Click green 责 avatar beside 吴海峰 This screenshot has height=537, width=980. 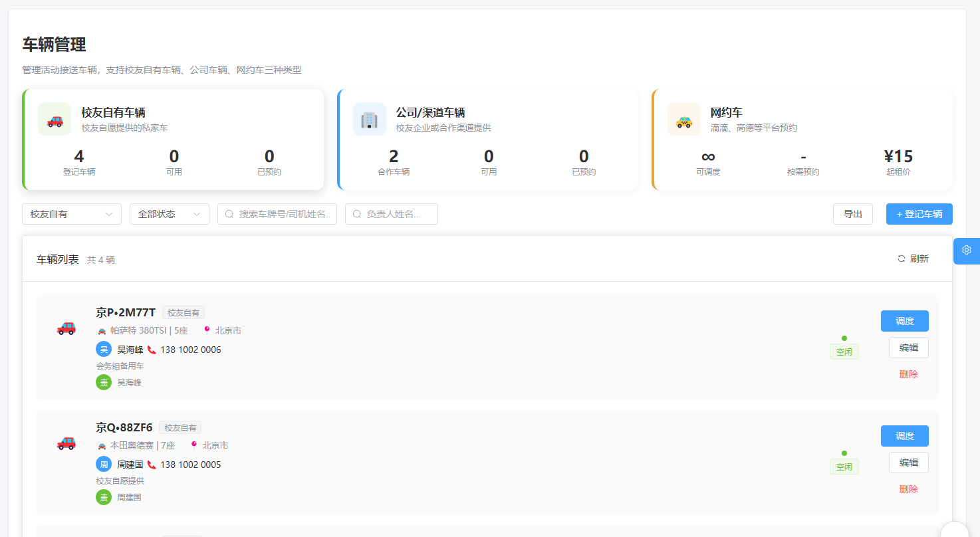[x=104, y=382]
